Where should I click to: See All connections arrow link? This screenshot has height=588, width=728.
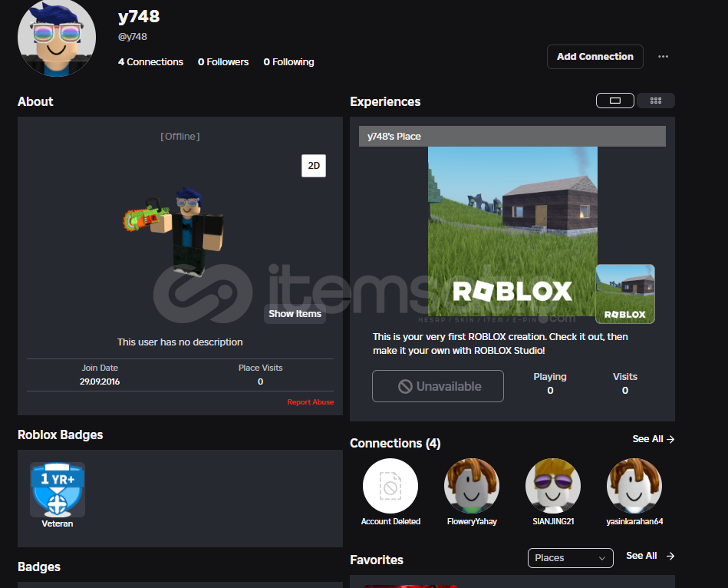(654, 439)
